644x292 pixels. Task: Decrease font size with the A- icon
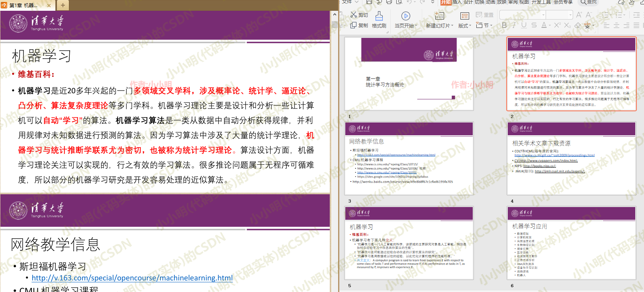pos(589,15)
